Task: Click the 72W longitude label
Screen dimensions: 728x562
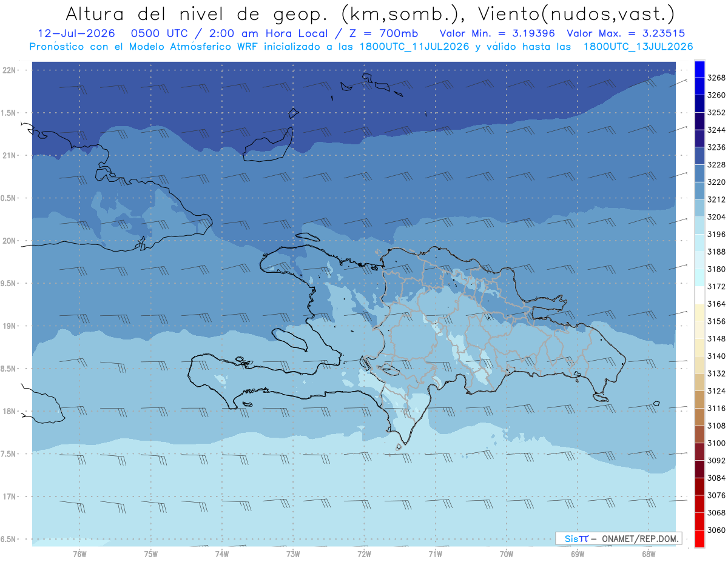Action: [364, 554]
